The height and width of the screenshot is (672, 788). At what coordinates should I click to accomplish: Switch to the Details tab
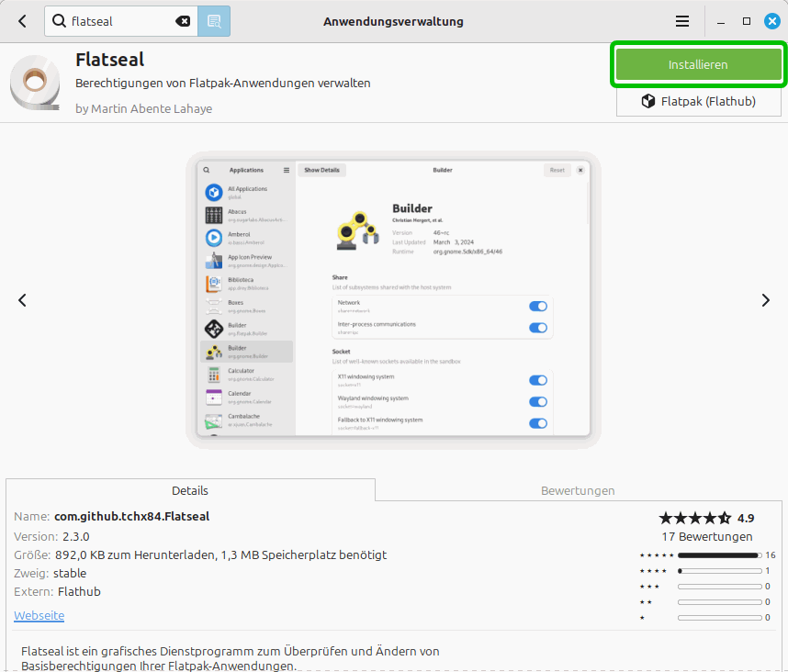(x=190, y=490)
